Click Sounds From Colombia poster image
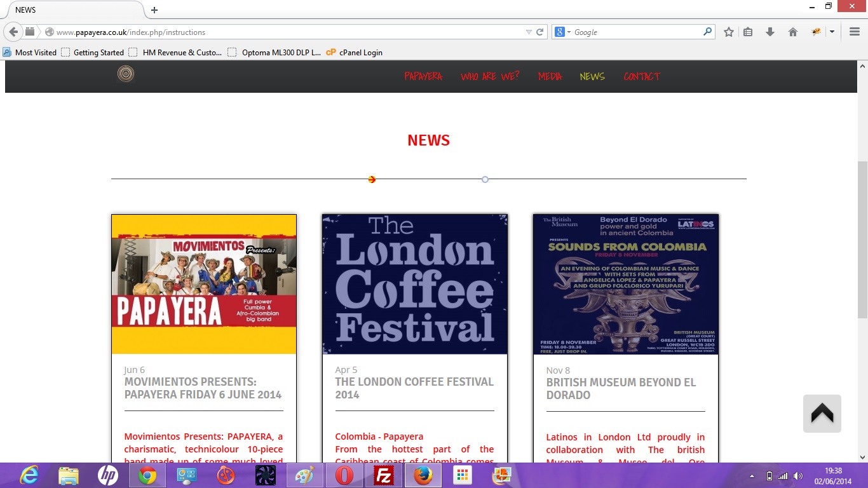 click(626, 284)
